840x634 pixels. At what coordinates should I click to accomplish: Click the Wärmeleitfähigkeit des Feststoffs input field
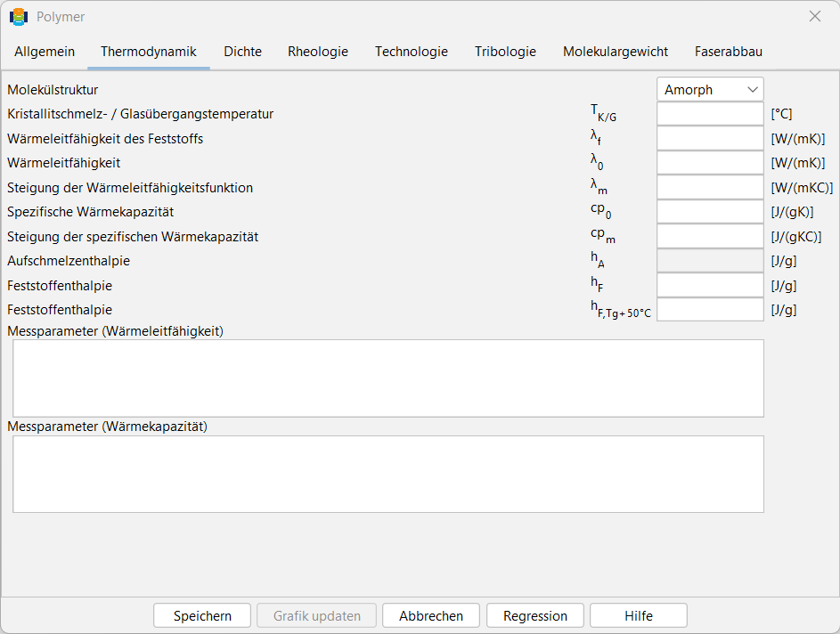click(710, 138)
